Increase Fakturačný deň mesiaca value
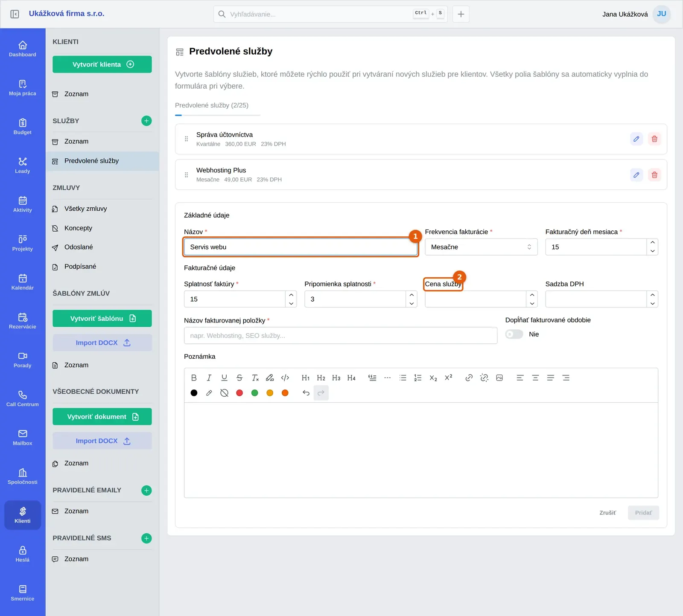The width and height of the screenshot is (683, 616). pyautogui.click(x=652, y=243)
